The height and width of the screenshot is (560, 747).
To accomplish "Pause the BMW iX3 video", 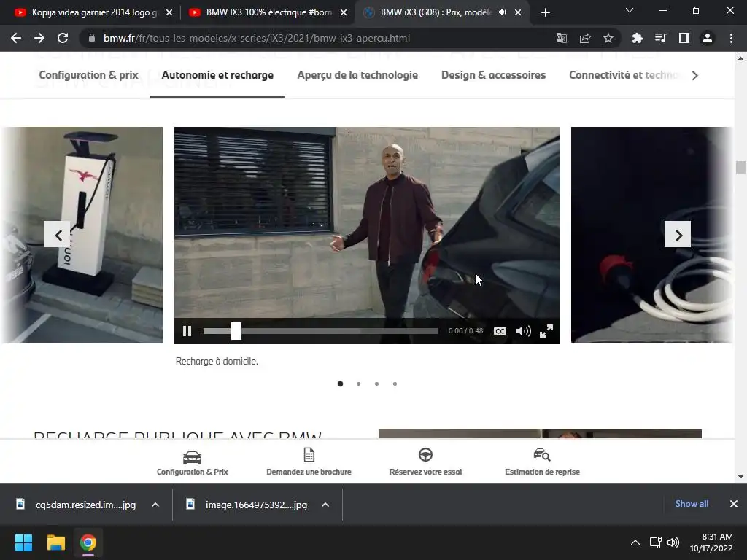I will 187,331.
